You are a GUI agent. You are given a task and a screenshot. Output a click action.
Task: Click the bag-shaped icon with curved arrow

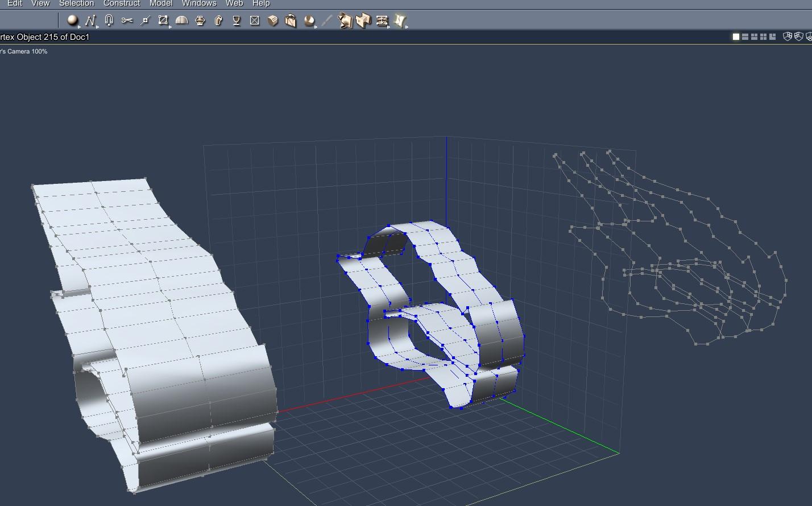pos(291,20)
